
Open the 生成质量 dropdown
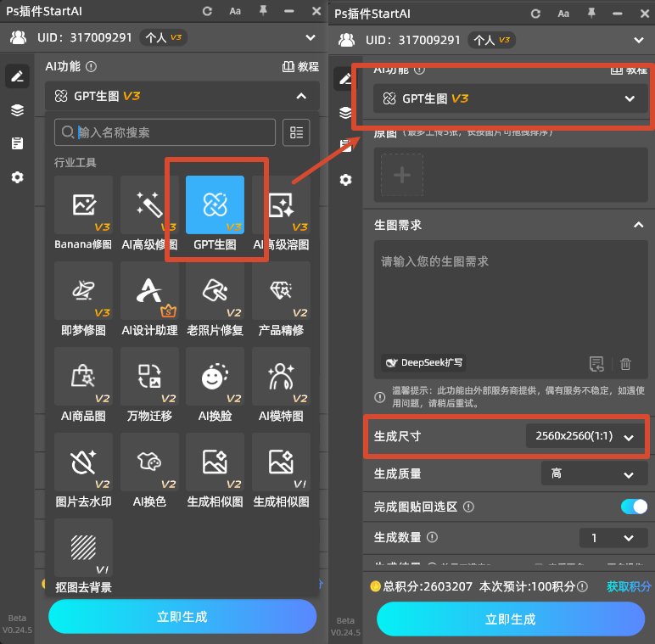(x=594, y=473)
